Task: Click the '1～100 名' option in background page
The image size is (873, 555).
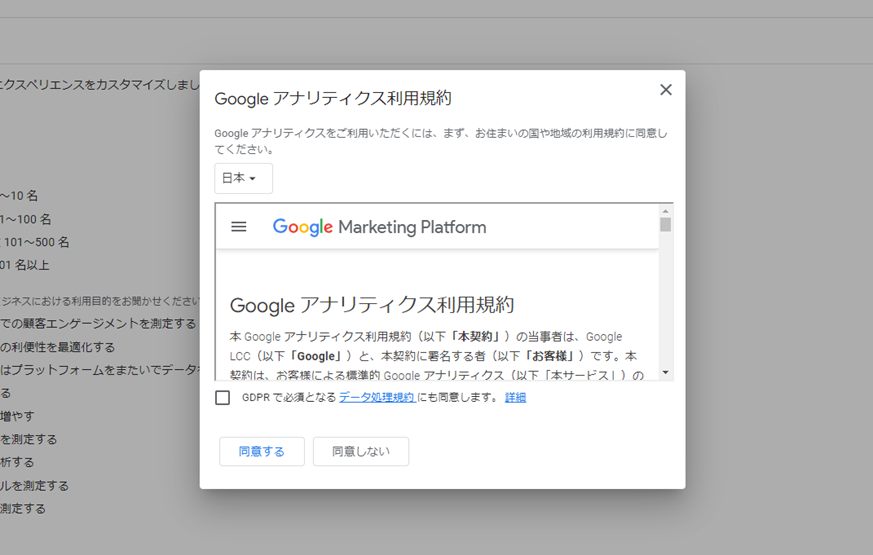Action: tap(26, 219)
